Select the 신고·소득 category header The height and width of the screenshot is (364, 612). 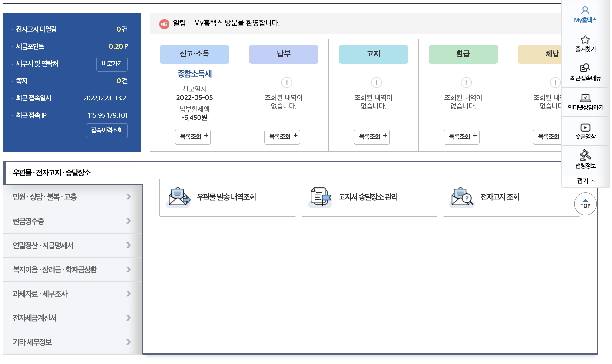coord(194,54)
